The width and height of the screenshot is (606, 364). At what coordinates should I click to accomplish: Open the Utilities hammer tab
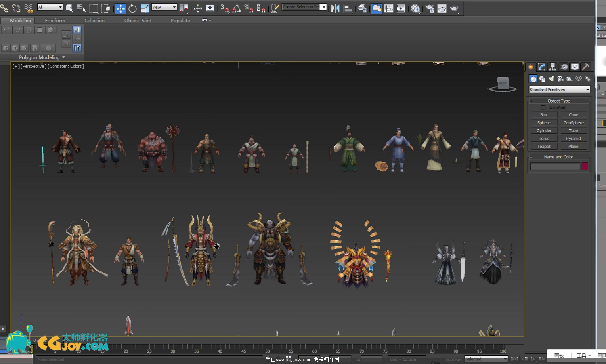pyautogui.click(x=585, y=67)
